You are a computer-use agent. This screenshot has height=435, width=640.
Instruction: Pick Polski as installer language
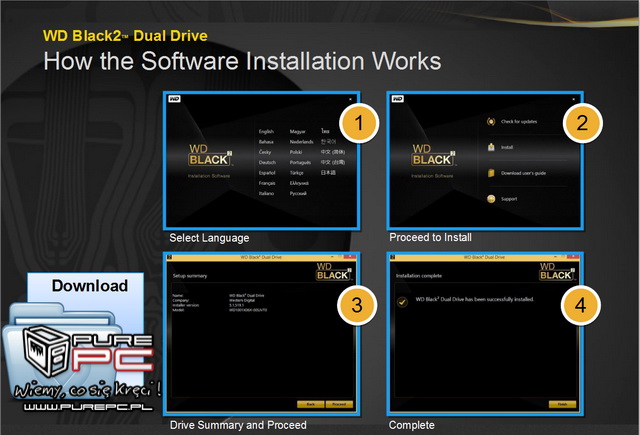click(x=296, y=152)
